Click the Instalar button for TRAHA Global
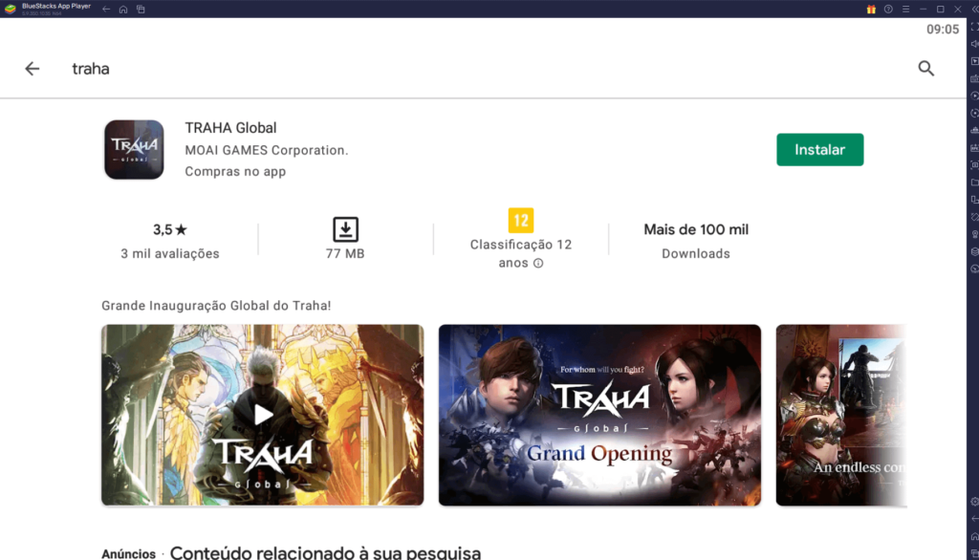This screenshot has width=979, height=560. click(x=819, y=149)
